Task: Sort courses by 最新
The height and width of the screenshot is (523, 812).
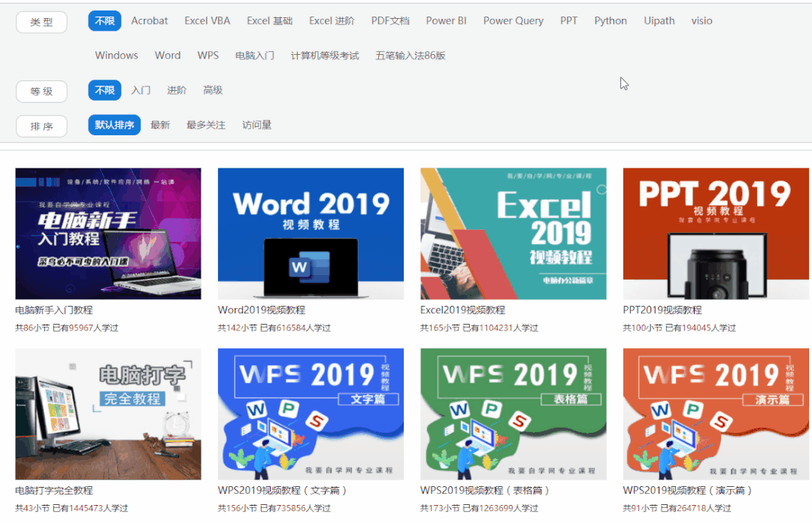Action: 160,125
